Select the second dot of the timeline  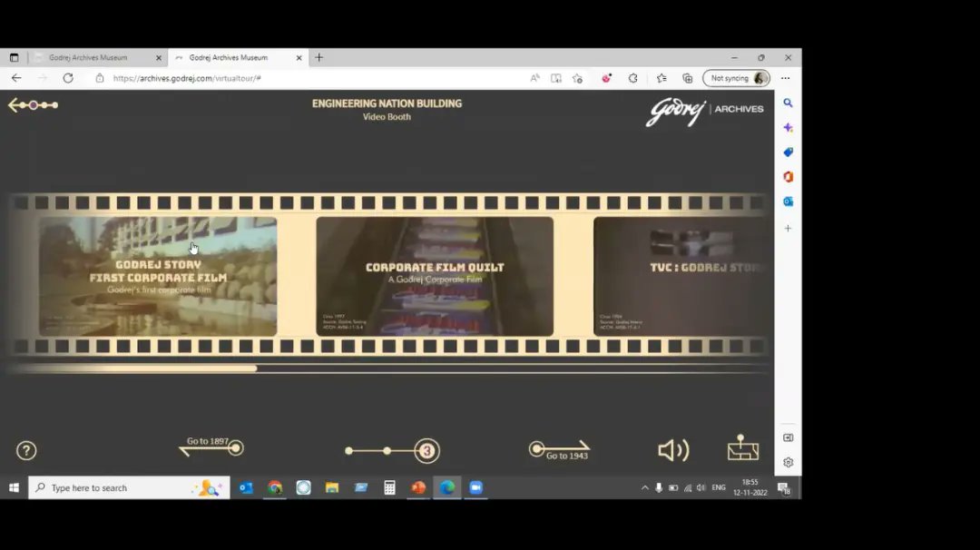387,451
